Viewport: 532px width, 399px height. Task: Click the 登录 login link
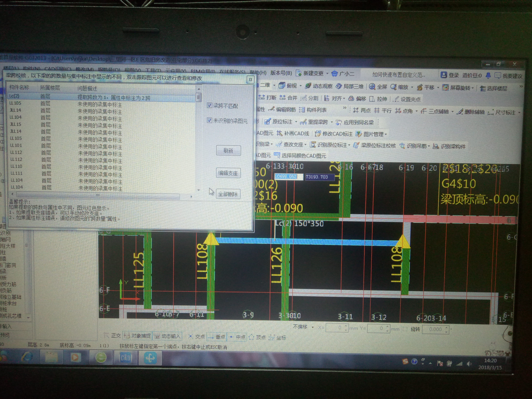[x=450, y=75]
